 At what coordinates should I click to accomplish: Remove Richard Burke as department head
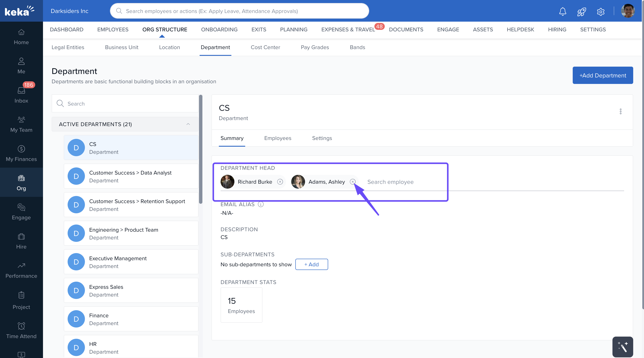280,182
